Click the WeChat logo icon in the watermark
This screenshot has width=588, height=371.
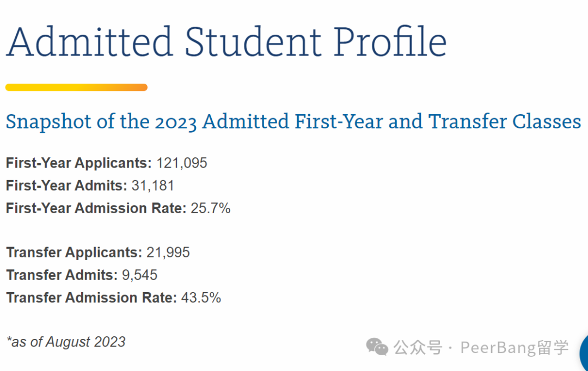(x=377, y=347)
